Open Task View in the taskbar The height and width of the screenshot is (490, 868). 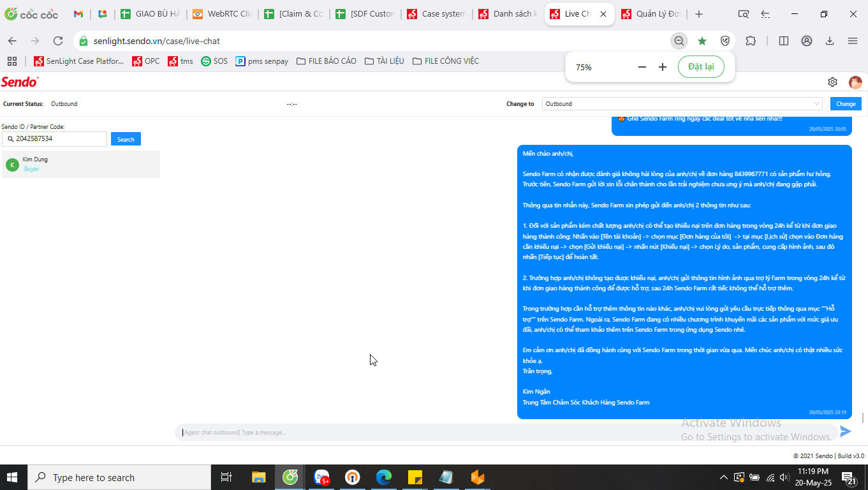pyautogui.click(x=226, y=477)
